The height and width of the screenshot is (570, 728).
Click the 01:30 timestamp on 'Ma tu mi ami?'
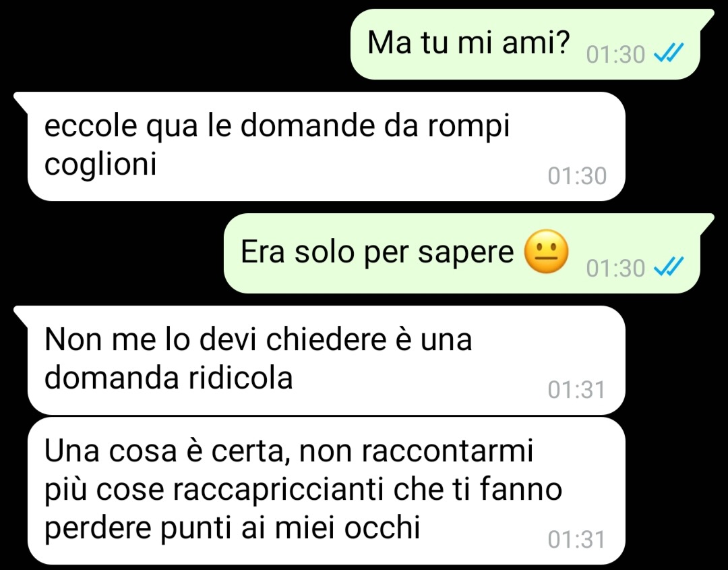pos(615,55)
